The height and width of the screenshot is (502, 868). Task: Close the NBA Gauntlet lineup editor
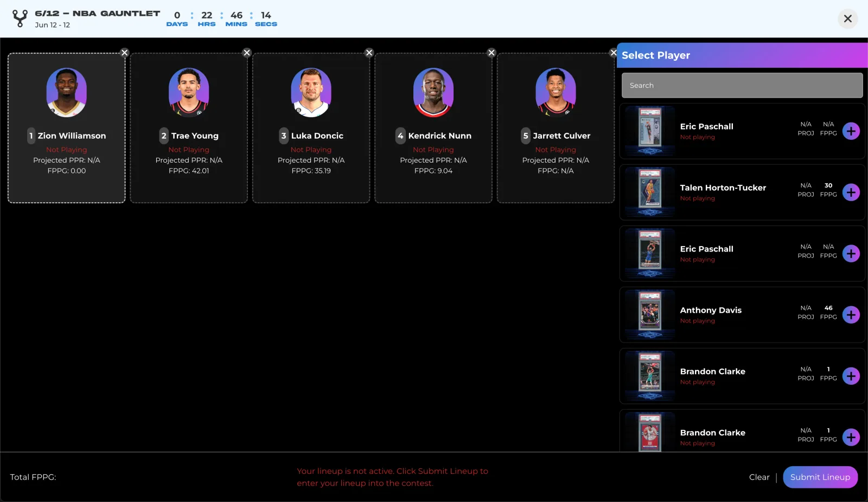pos(848,19)
